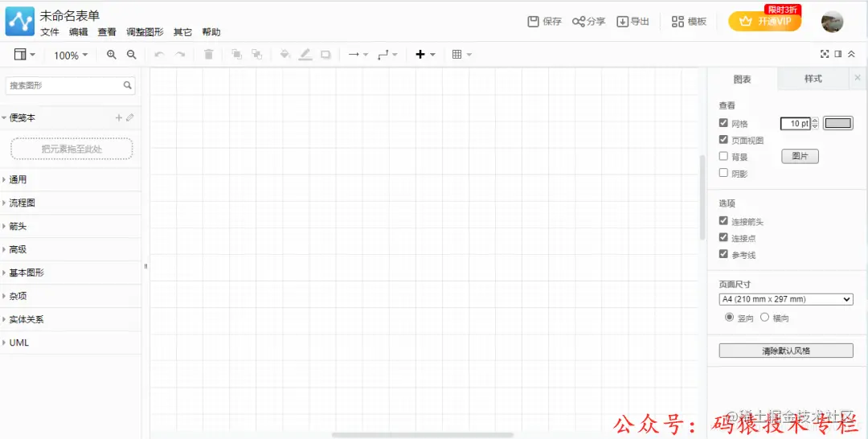Toggle the 网格 checkbox

pos(723,123)
